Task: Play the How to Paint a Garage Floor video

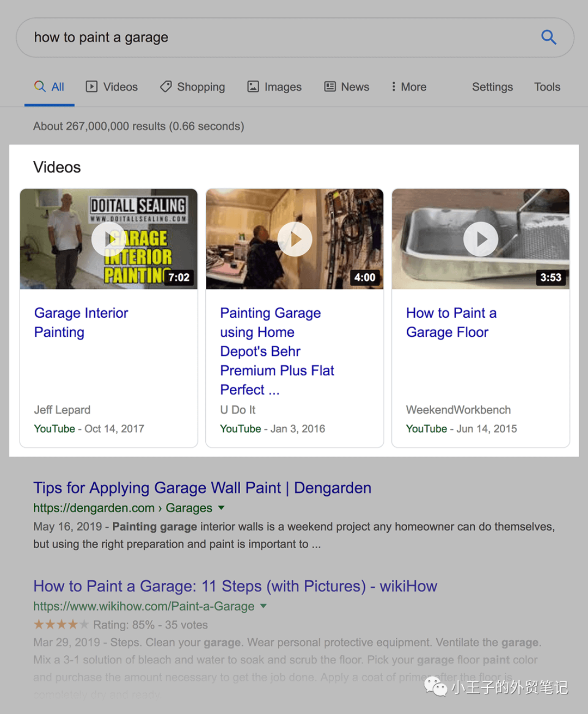Action: point(481,239)
